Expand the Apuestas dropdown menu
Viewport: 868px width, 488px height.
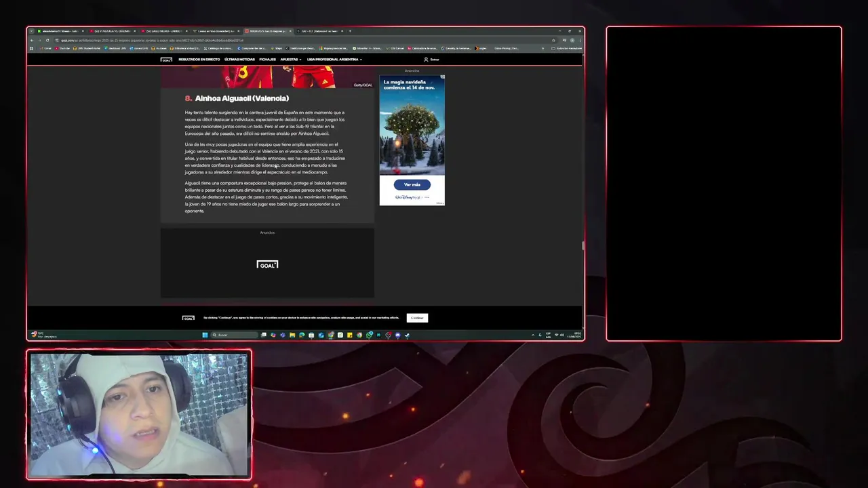point(291,60)
